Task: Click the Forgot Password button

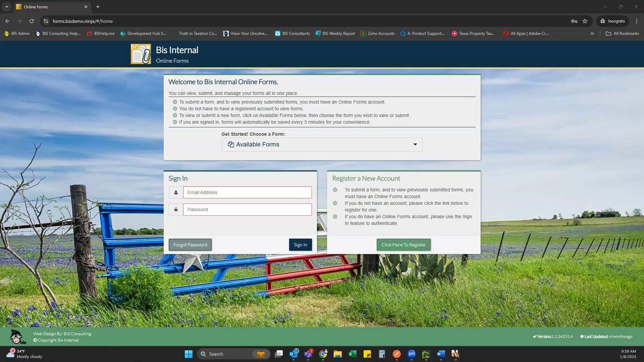Action: (190, 245)
